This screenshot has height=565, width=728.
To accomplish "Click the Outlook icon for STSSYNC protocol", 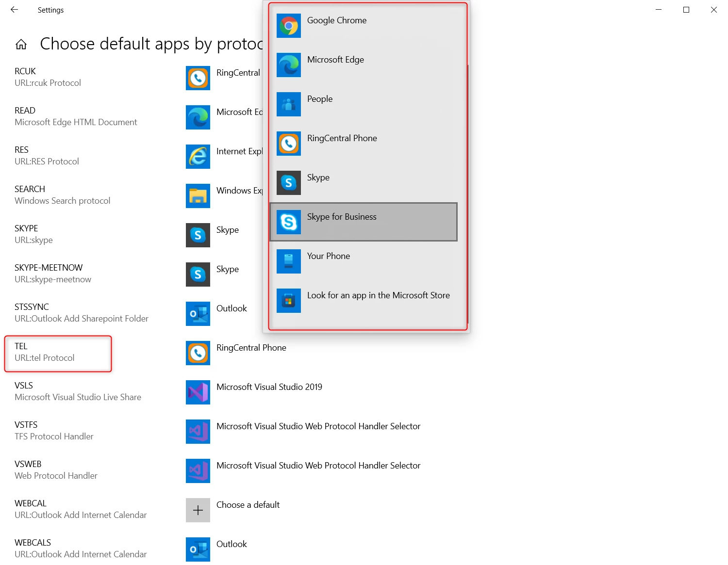I will coord(198,314).
